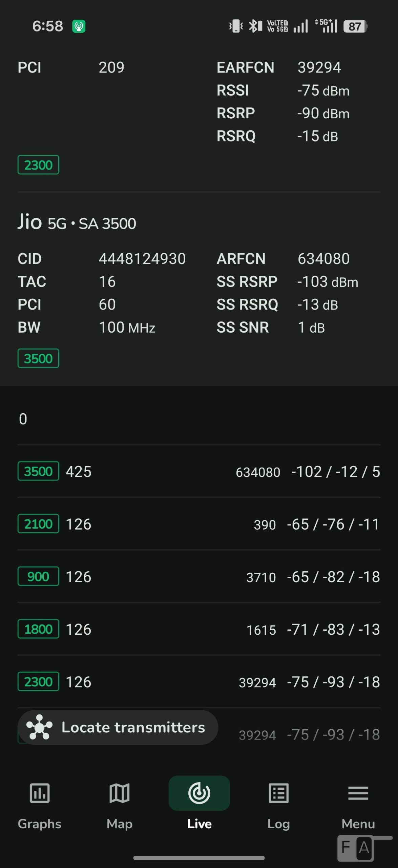This screenshot has width=398, height=868.
Task: Switch to the Graphs tab label
Action: tap(40, 824)
